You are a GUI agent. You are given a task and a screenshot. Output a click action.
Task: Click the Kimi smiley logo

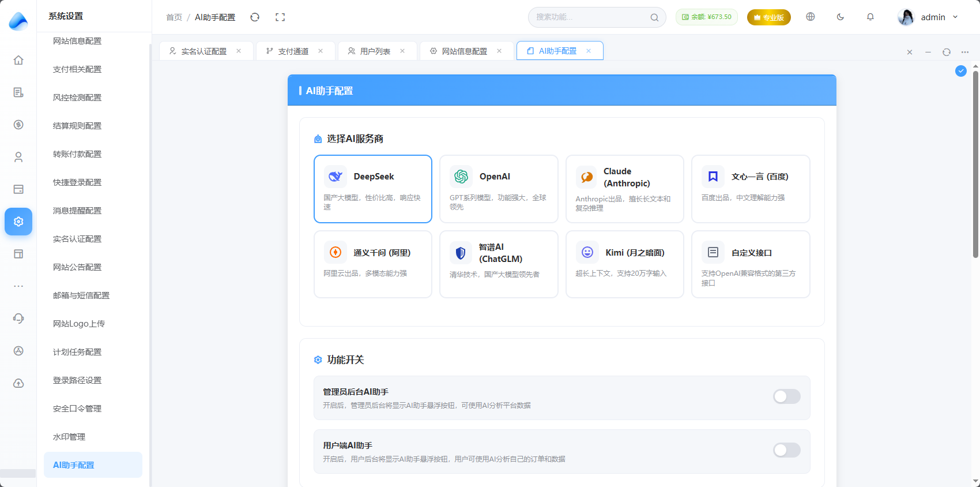[587, 252]
